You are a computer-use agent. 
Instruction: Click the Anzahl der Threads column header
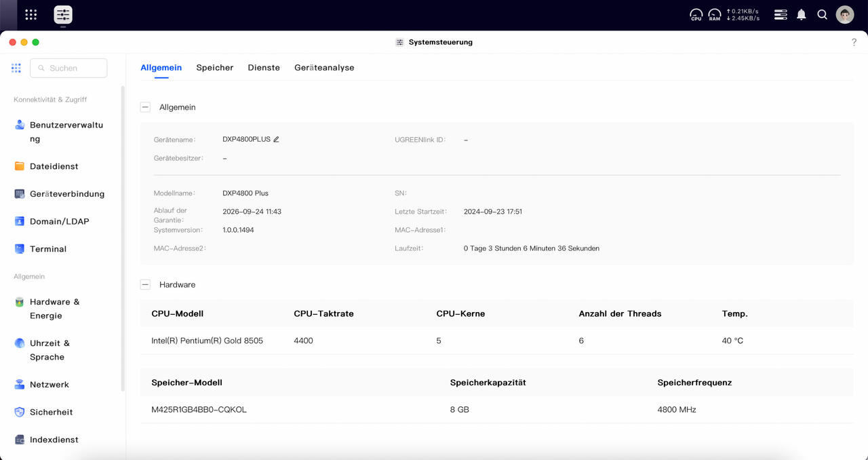click(x=620, y=313)
